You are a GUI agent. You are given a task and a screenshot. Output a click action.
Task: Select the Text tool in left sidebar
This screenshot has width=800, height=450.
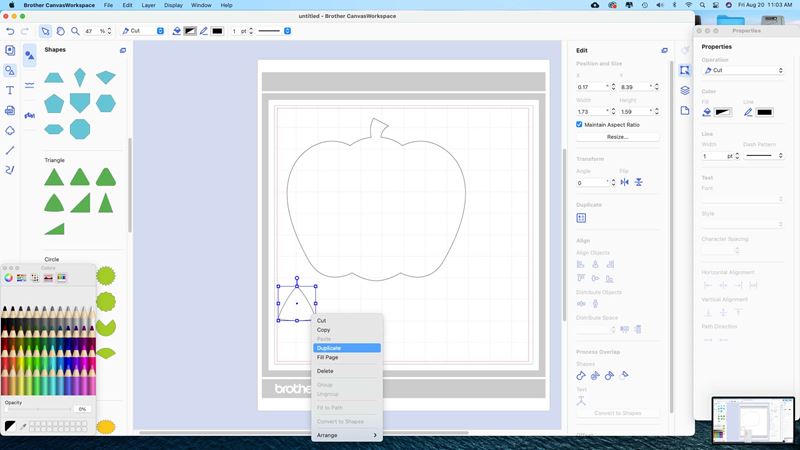point(10,90)
